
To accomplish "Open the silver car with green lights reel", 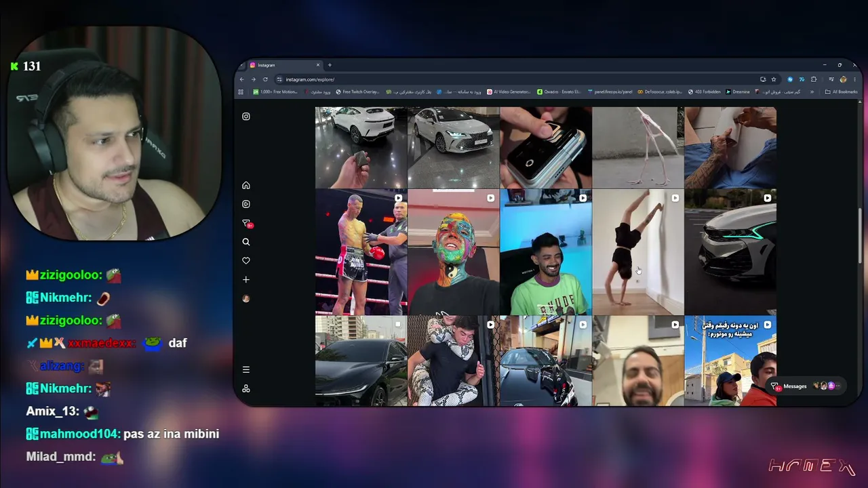I will 730,252.
